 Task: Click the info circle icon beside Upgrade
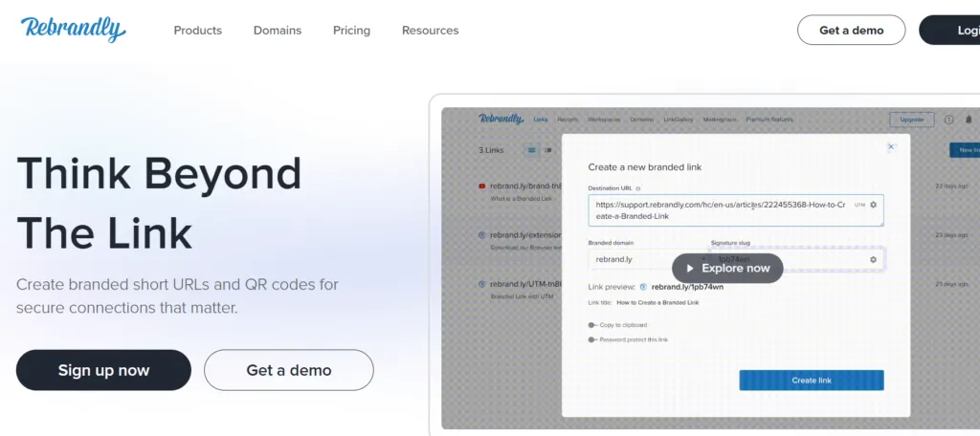pyautogui.click(x=948, y=120)
